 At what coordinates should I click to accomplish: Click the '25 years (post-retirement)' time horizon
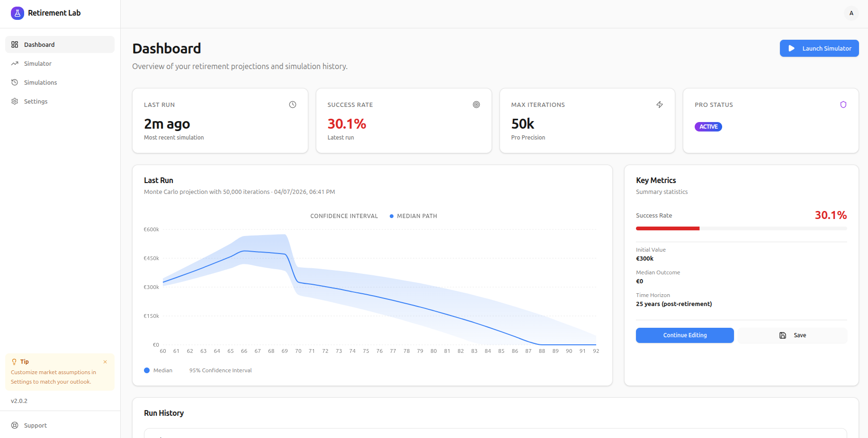coord(674,304)
